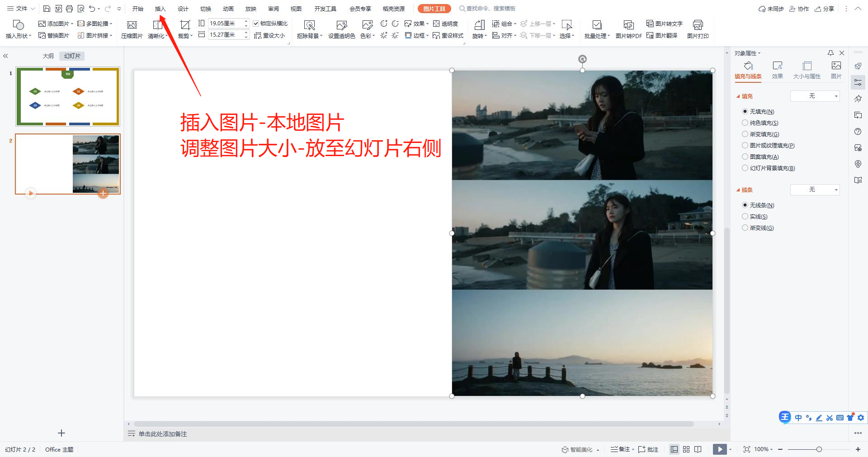
Task: Open the 开始 ribbon tab
Action: click(x=137, y=9)
